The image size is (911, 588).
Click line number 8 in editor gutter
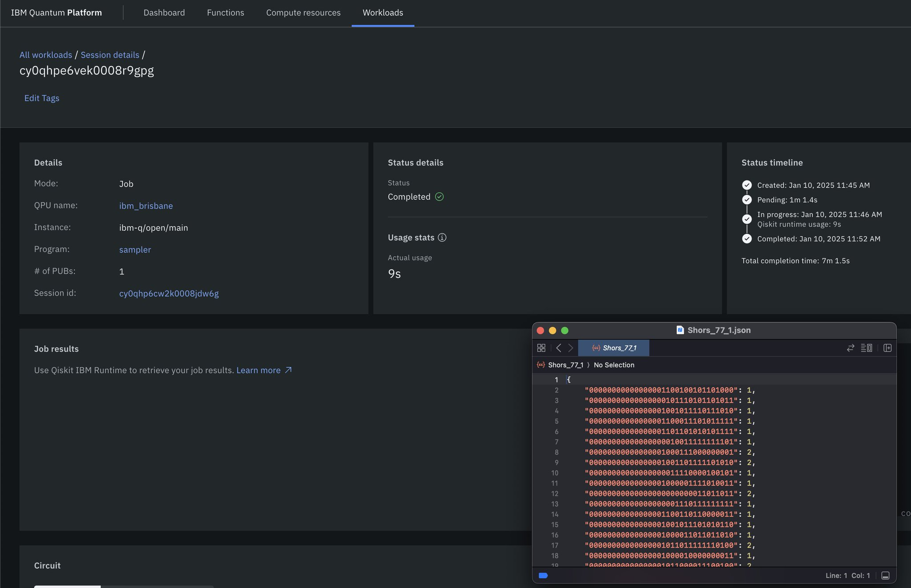[556, 452]
